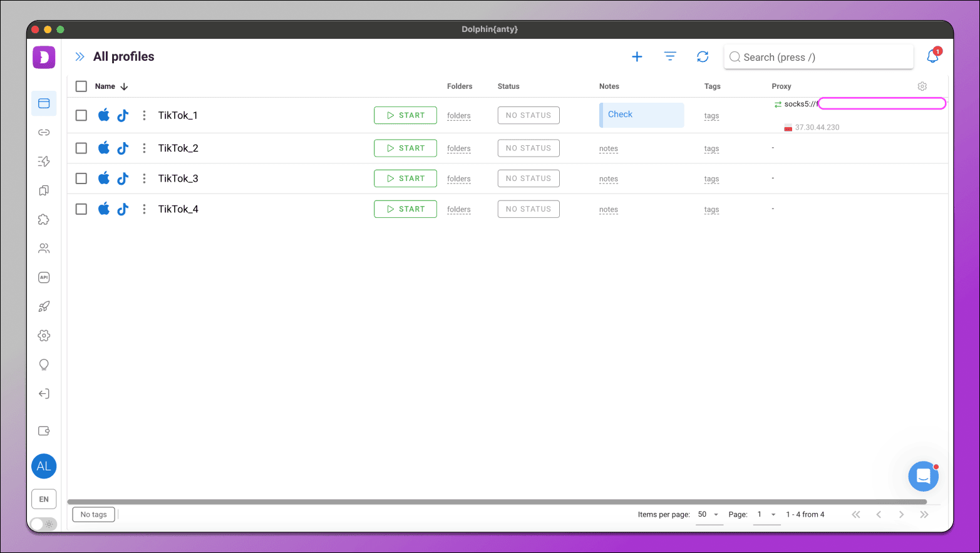The image size is (980, 553).
Task: Check the TikTok_1 row checkbox
Action: pyautogui.click(x=81, y=115)
